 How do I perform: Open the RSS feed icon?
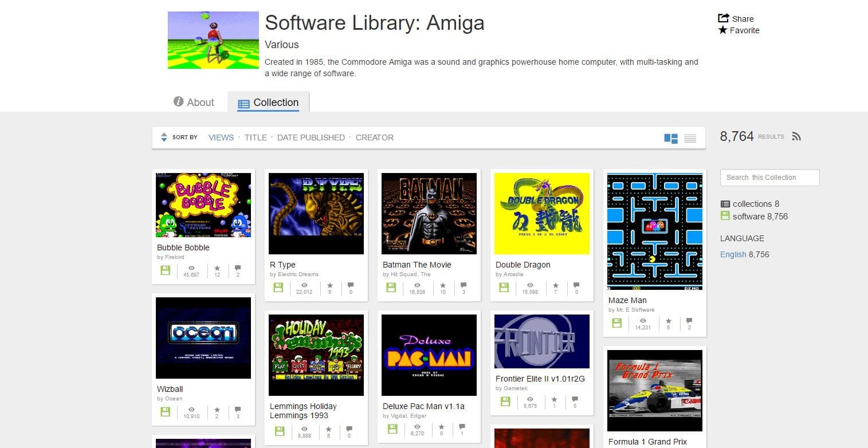click(x=796, y=136)
